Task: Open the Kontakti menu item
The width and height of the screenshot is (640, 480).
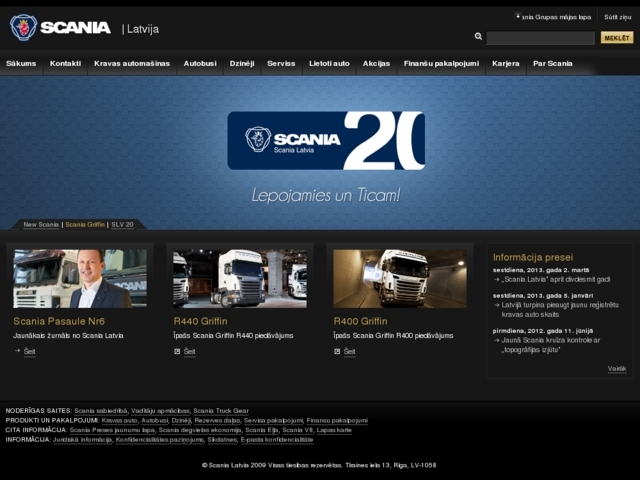Action: 65,63
